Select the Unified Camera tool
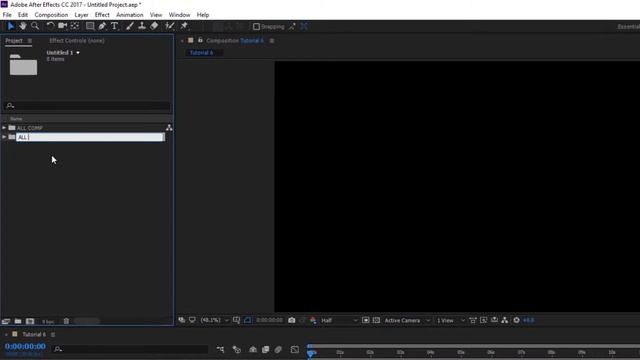This screenshot has width=640, height=360. pyautogui.click(x=62, y=26)
